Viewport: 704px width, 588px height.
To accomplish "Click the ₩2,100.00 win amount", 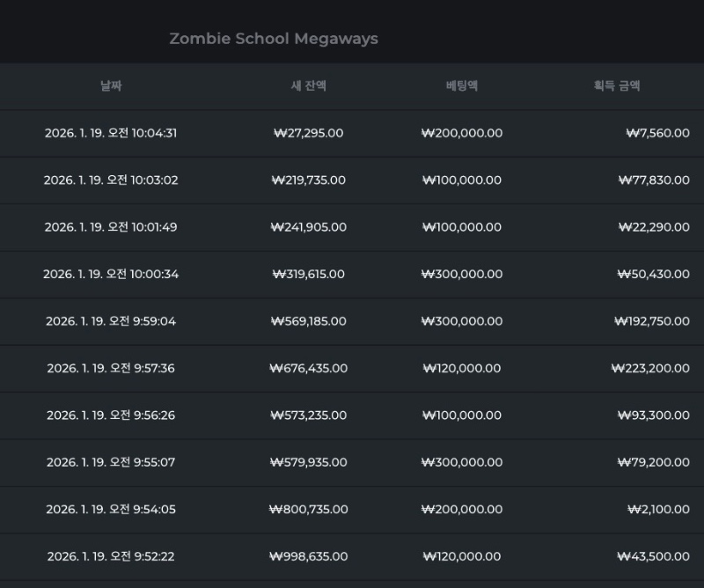I will (658, 510).
